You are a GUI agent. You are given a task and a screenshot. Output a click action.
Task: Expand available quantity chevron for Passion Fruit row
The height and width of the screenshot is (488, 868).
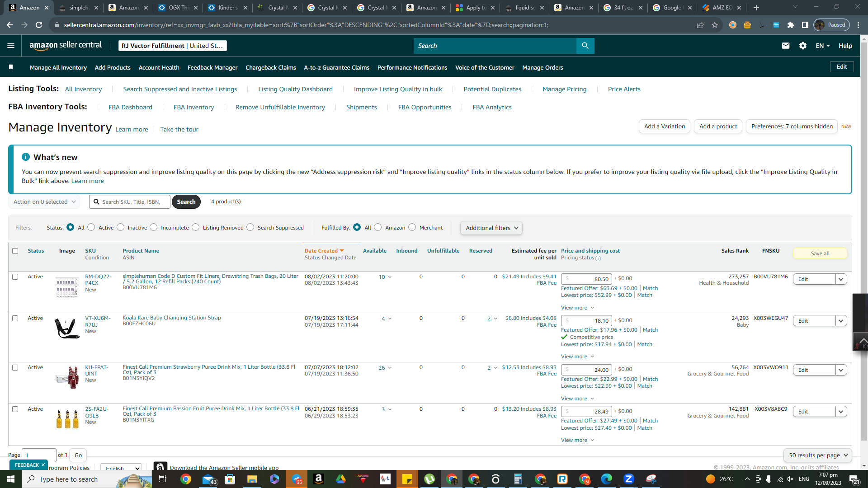tap(390, 409)
